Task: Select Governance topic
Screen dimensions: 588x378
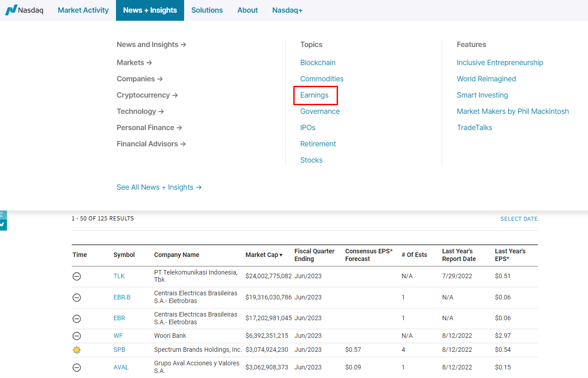Action: click(x=320, y=111)
